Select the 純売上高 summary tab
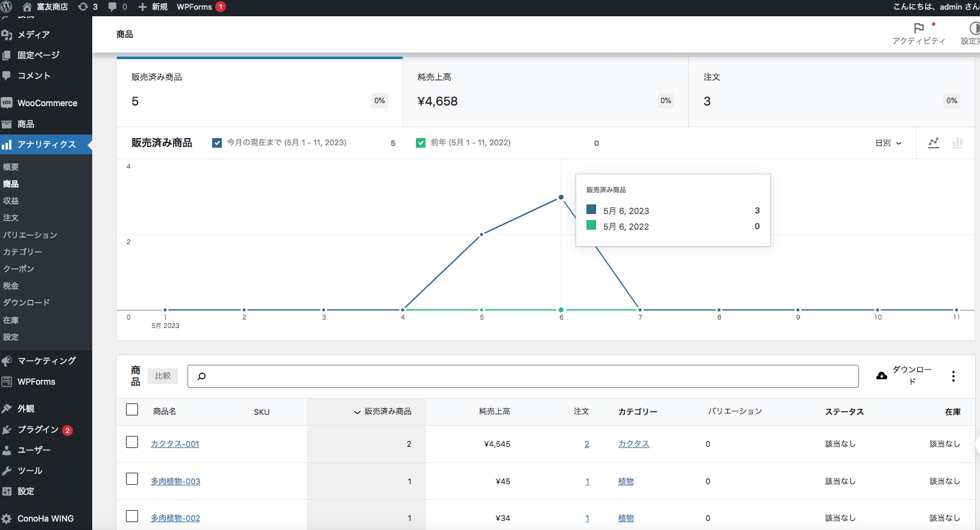 (545, 92)
